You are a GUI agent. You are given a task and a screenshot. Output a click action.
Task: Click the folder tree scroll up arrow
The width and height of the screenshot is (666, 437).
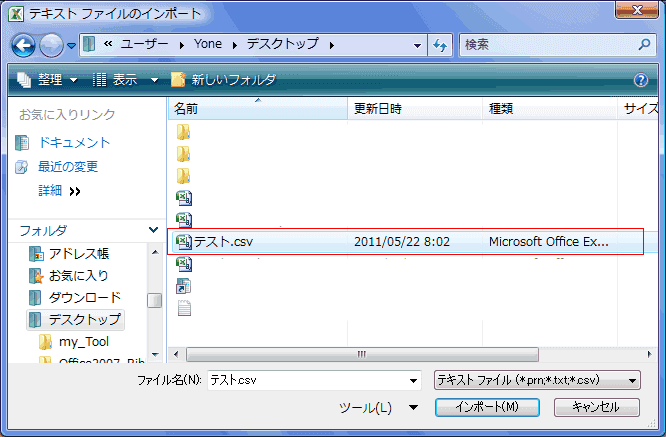click(155, 252)
